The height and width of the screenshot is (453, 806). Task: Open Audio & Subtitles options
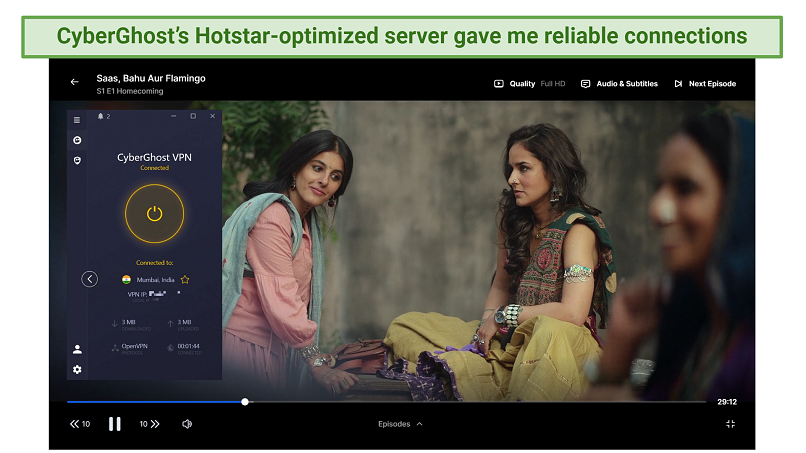[619, 84]
